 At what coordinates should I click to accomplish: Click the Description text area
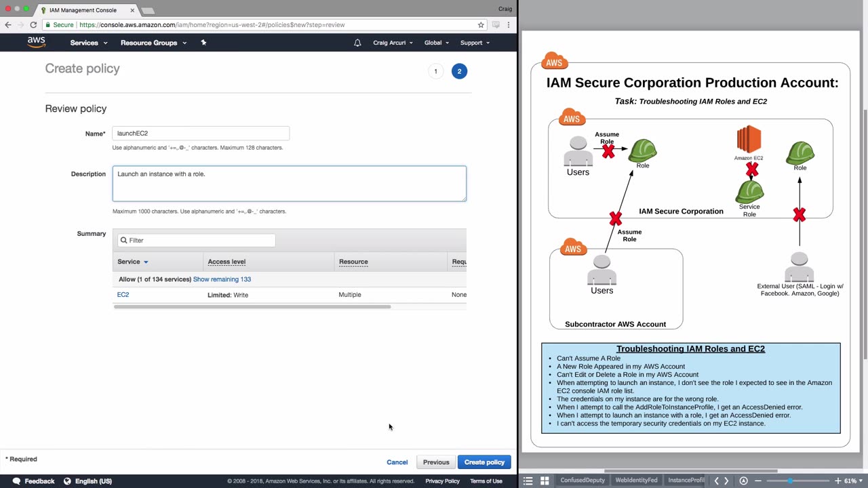click(x=290, y=184)
